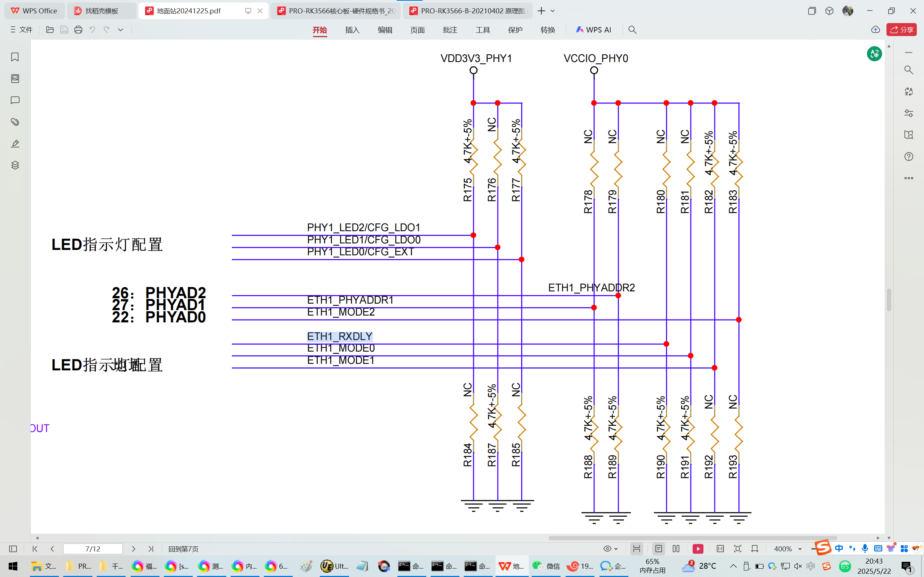Toggle the navigation pane at bottom left
Screen dimensions: 924x577
[x=13, y=549]
